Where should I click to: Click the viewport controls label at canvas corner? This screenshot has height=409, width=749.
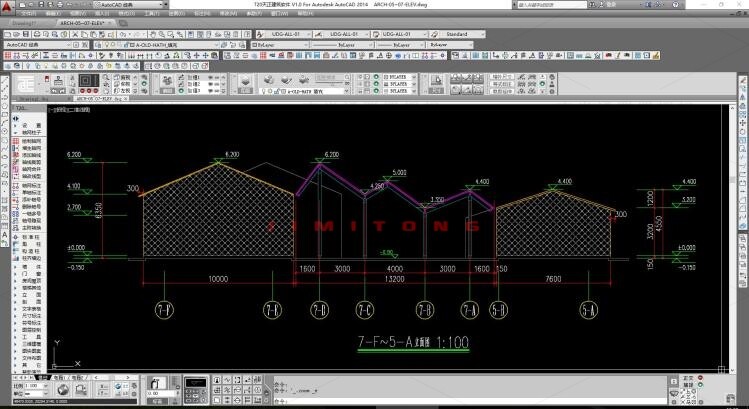tap(70, 109)
